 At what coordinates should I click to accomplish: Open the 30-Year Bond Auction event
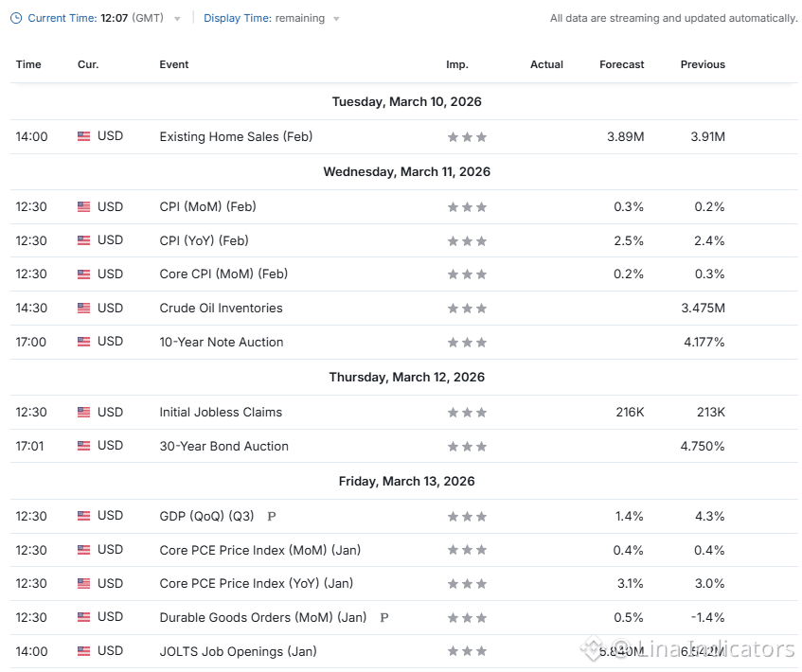pos(224,446)
